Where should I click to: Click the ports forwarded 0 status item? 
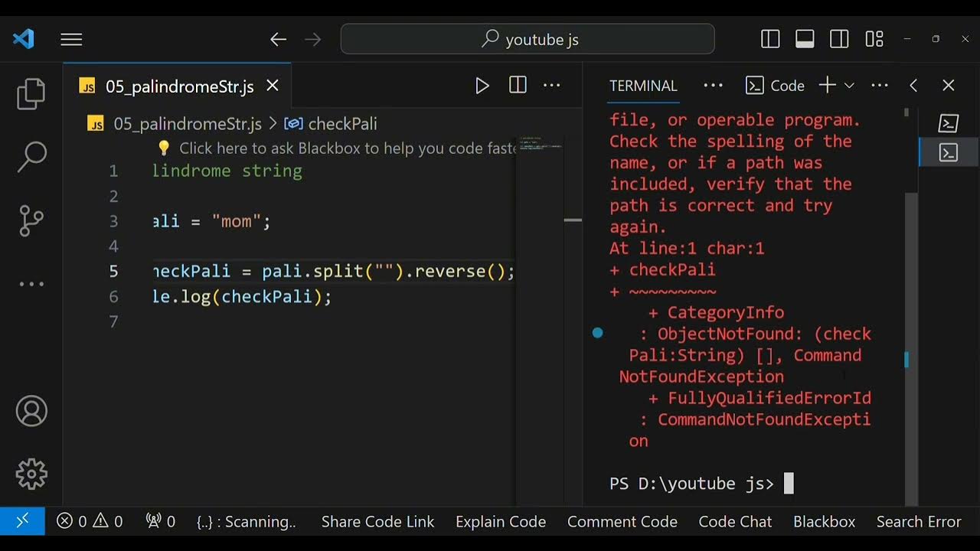(x=161, y=522)
